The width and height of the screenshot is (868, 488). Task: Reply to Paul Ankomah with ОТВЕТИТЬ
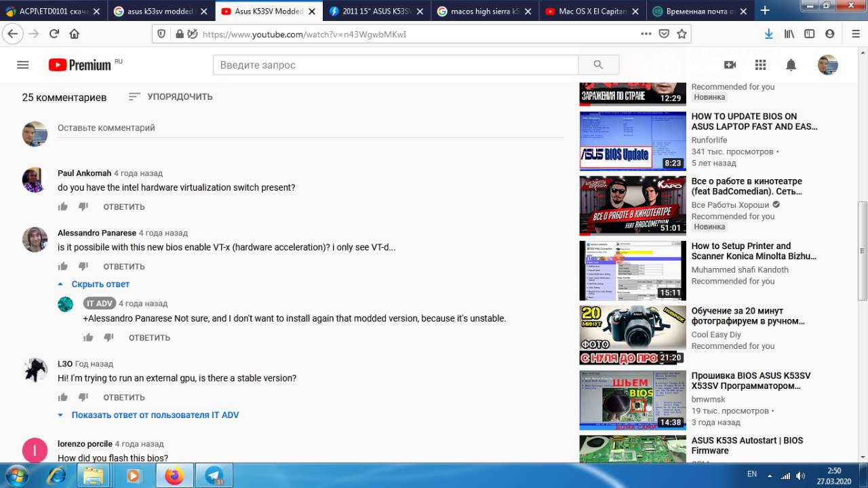124,207
